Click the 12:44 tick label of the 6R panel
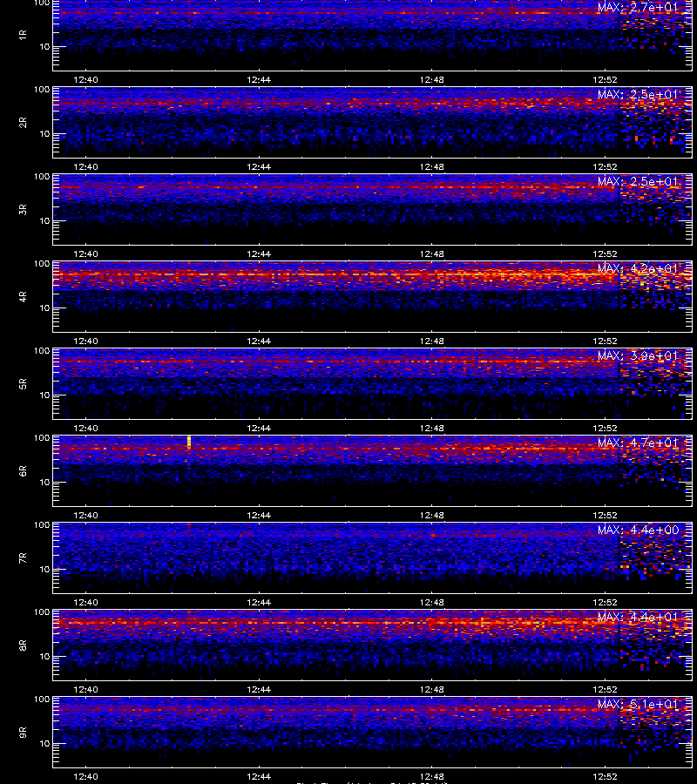 [x=259, y=515]
